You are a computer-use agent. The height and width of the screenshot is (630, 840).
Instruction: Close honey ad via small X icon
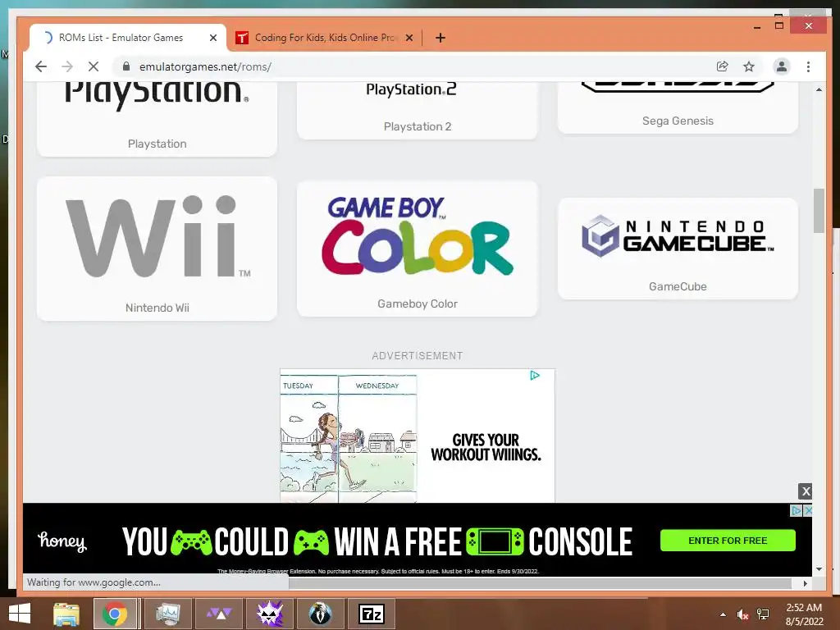coord(808,510)
